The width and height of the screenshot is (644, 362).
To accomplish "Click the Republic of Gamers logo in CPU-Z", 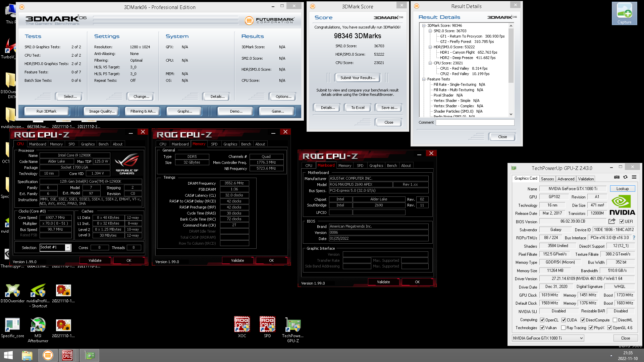I will point(127,164).
